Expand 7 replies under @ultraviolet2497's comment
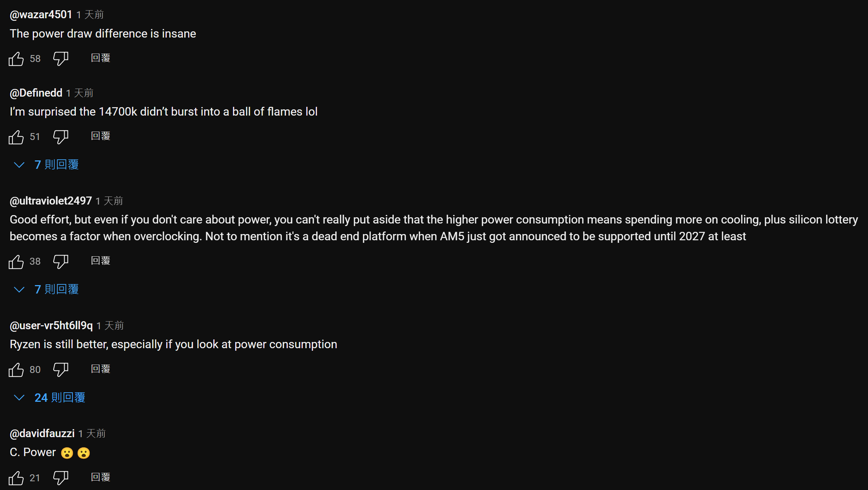This screenshot has width=868, height=490. pyautogui.click(x=56, y=289)
